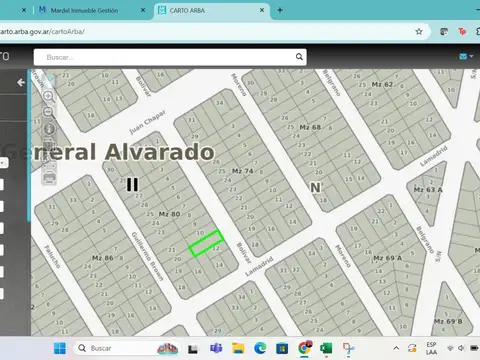Screen dimensions: 480x360
Task: Focus the Buscar search field
Action: (x=170, y=57)
